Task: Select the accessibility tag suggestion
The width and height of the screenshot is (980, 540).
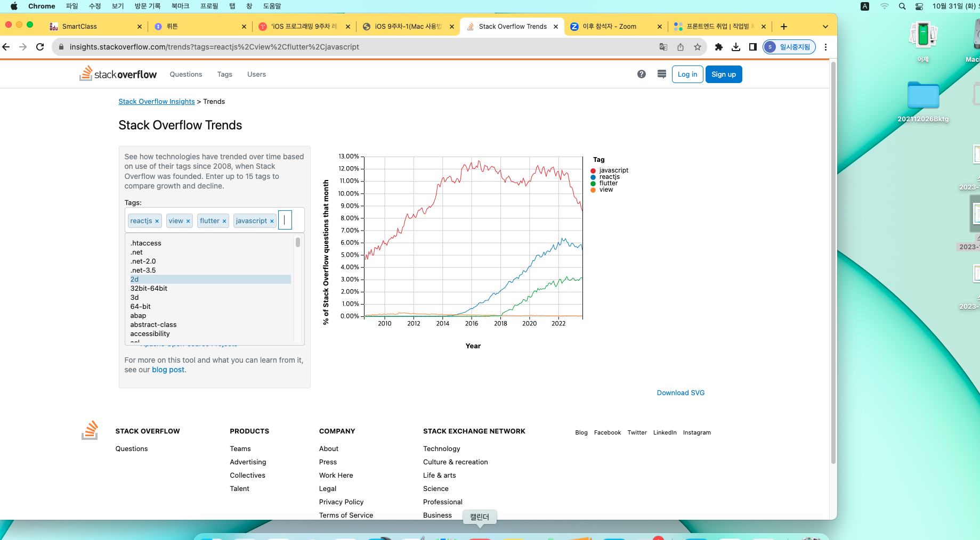Action: (x=210, y=334)
